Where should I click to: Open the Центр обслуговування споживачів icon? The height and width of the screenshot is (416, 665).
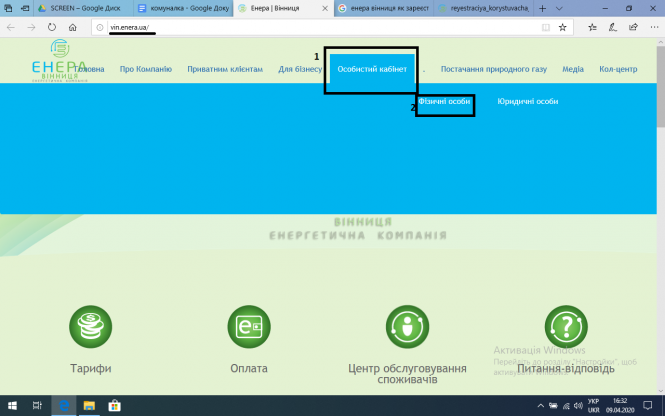(x=407, y=327)
